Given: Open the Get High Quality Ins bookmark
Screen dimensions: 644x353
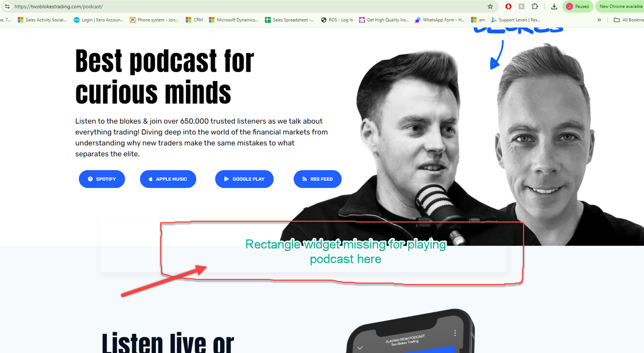Looking at the screenshot, I should coord(384,20).
